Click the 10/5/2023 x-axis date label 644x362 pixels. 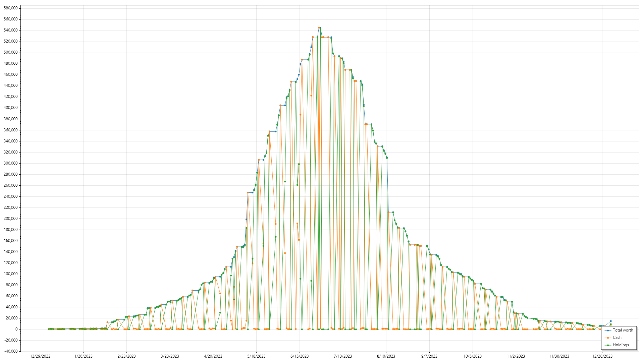click(x=472, y=356)
